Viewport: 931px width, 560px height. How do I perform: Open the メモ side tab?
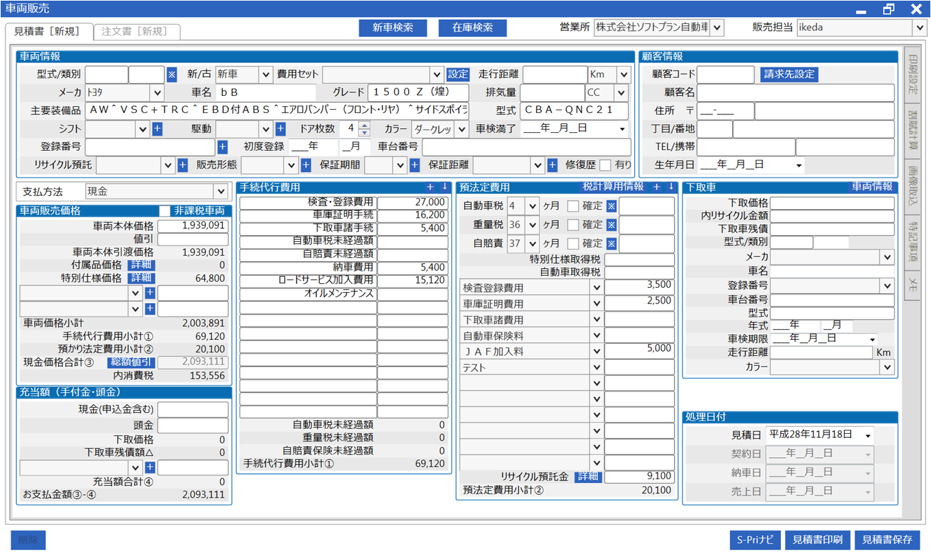(x=912, y=284)
